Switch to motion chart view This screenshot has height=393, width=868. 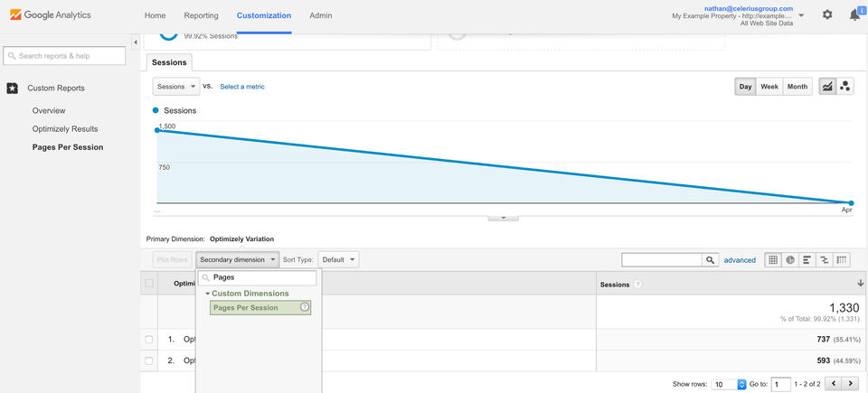[845, 87]
